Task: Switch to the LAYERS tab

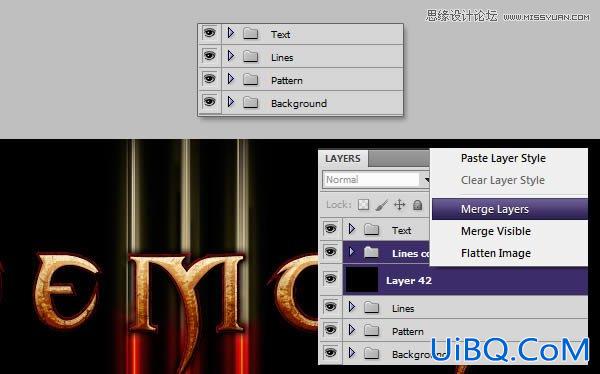Action: coord(343,158)
